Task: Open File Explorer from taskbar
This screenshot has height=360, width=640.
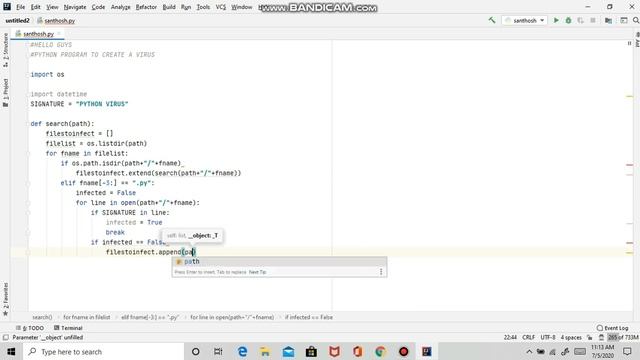Action: 265,351
